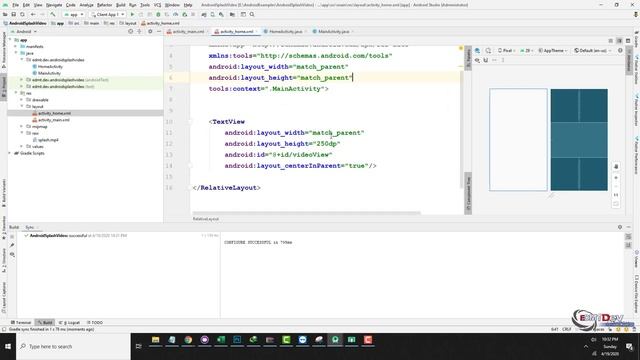
Task: Click the Make Project hammer icon
Action: pyautogui.click(x=53, y=14)
